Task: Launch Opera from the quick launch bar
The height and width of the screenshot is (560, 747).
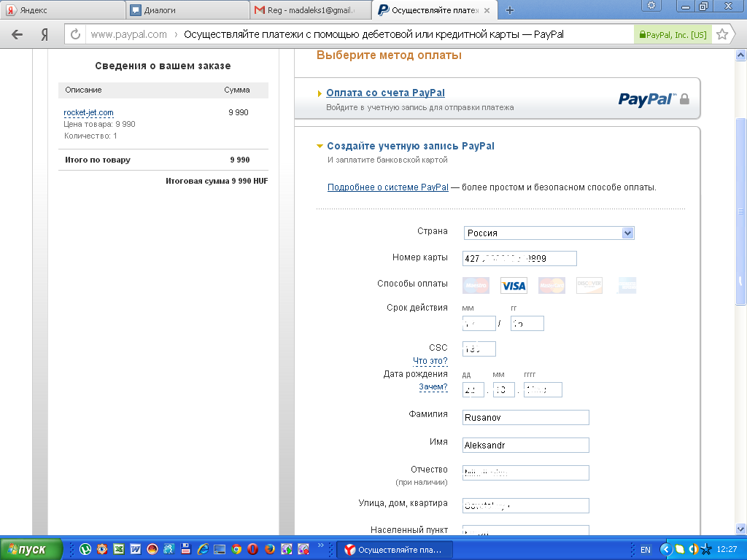Action: coord(253,550)
